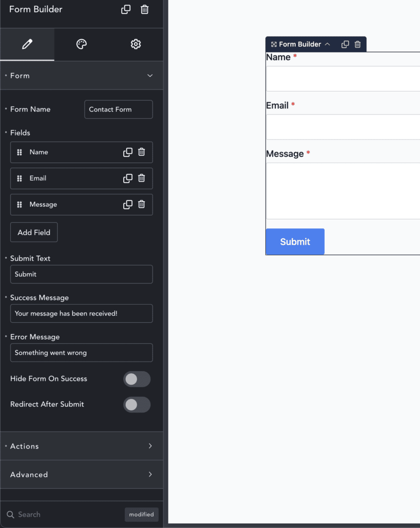Viewport: 420px width, 528px height.
Task: Delete the Form Builder element via header trash
Action: pos(145,9)
